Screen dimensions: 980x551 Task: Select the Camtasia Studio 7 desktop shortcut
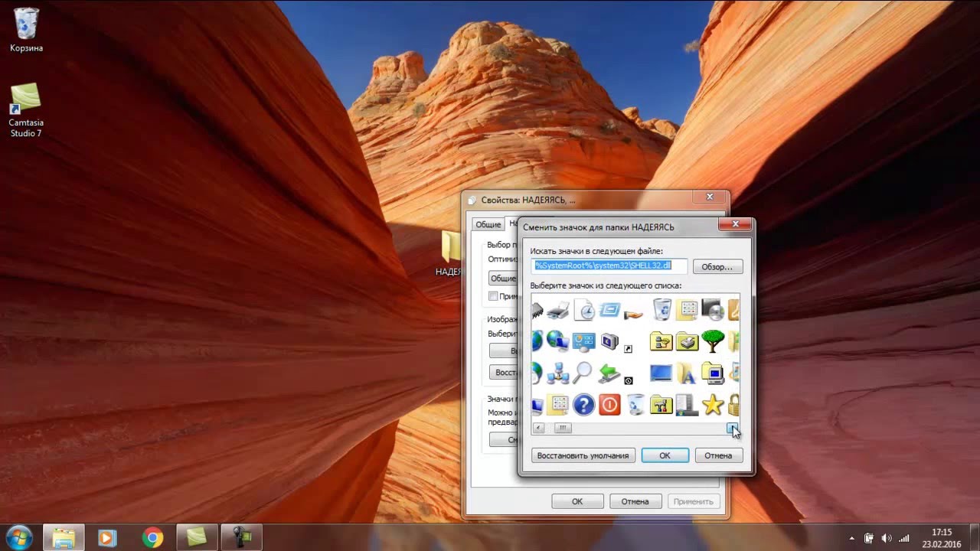26,111
